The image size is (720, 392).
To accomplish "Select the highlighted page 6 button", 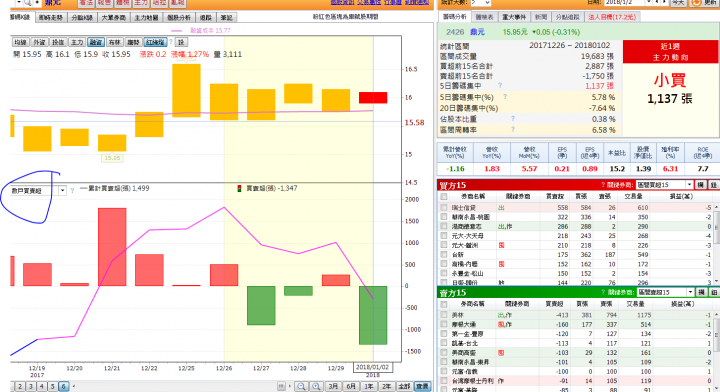I will 64,386.
